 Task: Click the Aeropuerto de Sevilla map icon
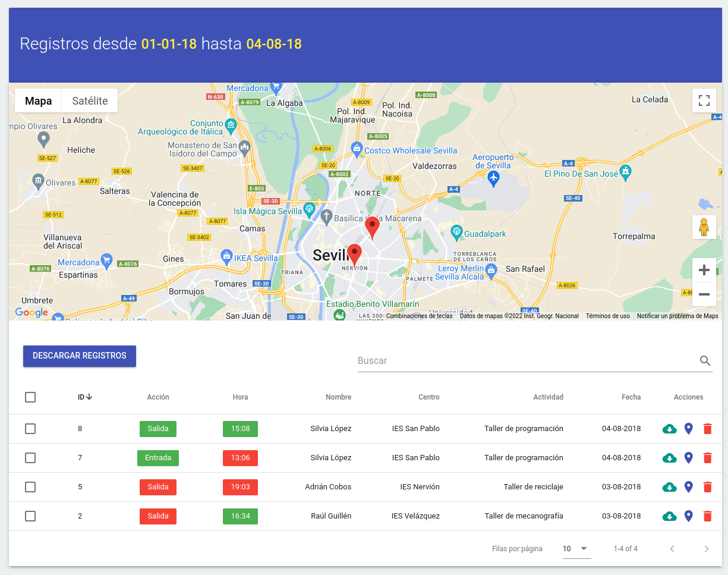tap(493, 177)
